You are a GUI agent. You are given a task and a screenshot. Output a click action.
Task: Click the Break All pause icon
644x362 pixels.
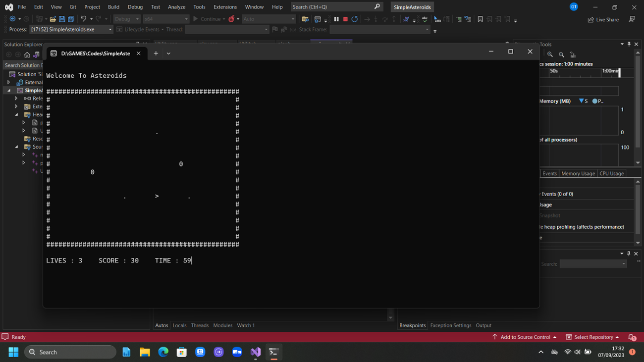(x=336, y=19)
